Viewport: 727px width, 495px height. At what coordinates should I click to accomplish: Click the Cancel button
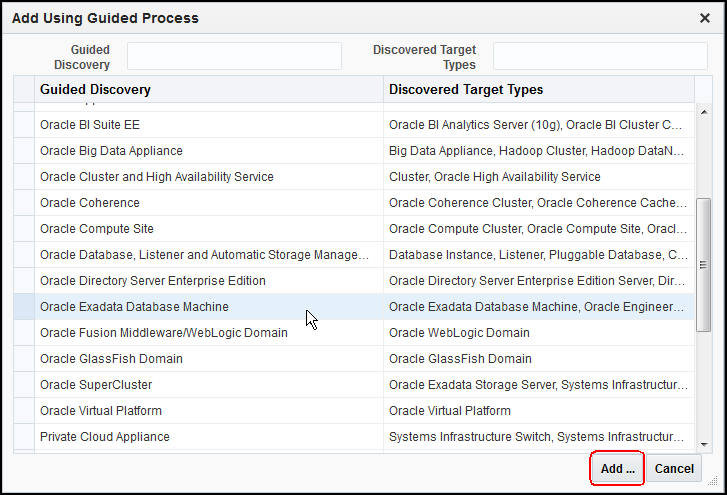pos(674,468)
